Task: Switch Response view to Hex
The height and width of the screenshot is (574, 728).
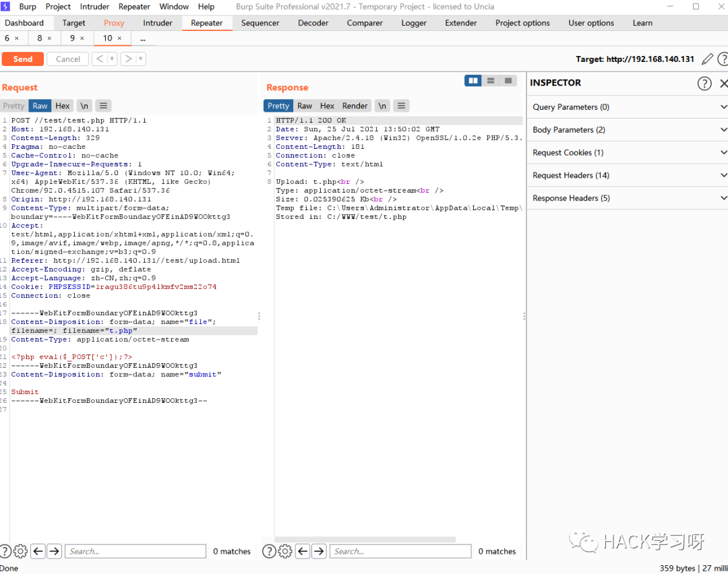Action: point(328,106)
